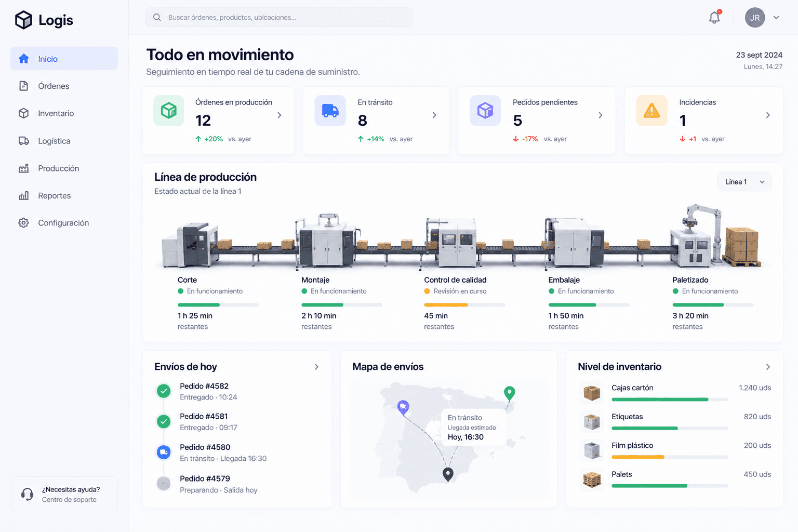
Task: Click the green check icon for Pedido #4581
Action: point(164,421)
